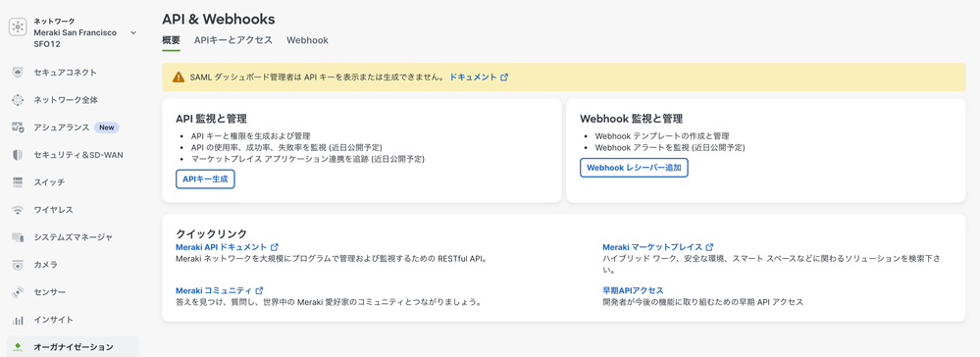Click the スイッチ switch icon

tap(18, 182)
